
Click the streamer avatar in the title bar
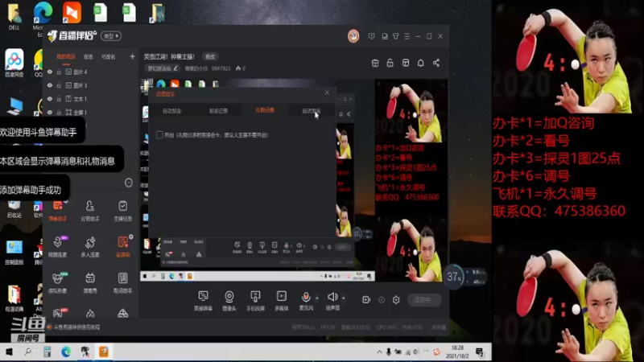[x=353, y=36]
